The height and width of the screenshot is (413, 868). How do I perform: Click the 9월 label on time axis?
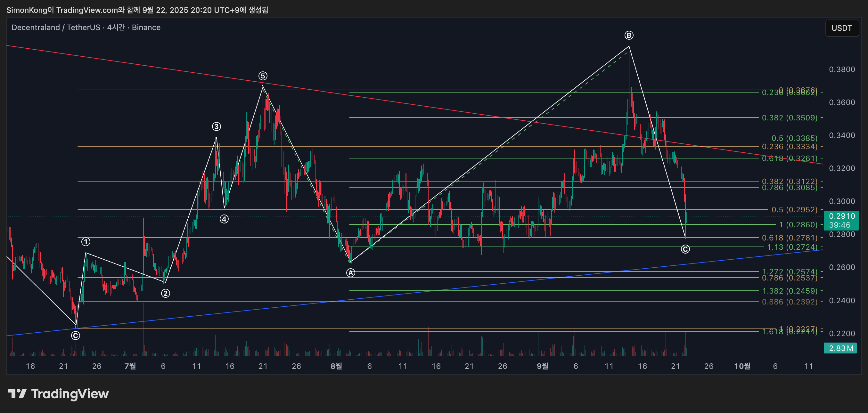point(543,366)
